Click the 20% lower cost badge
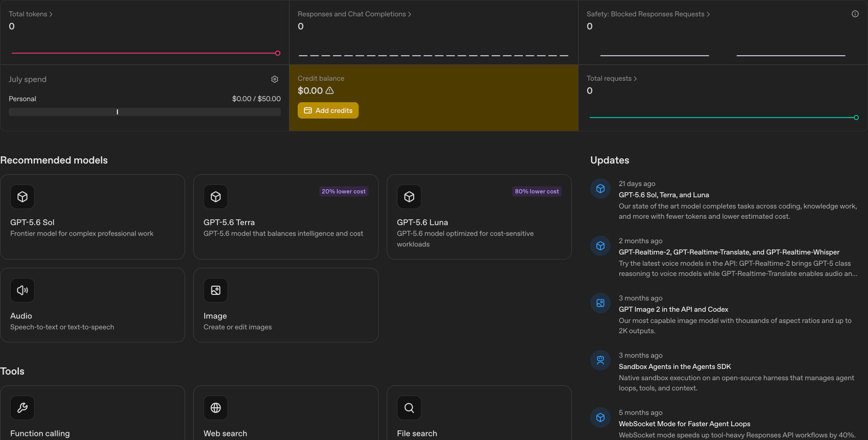This screenshot has width=868, height=440. click(344, 191)
